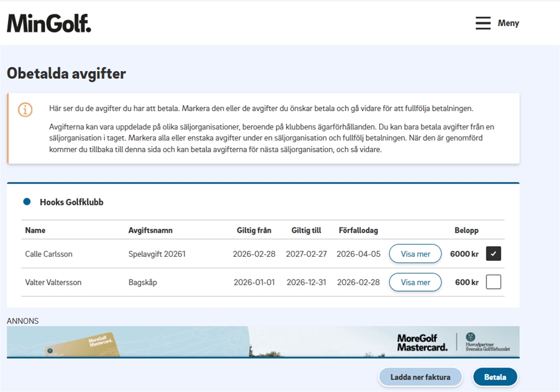Select the Calle Carlsson name cell
Image resolution: width=560 pixels, height=392 pixels.
[x=49, y=254]
